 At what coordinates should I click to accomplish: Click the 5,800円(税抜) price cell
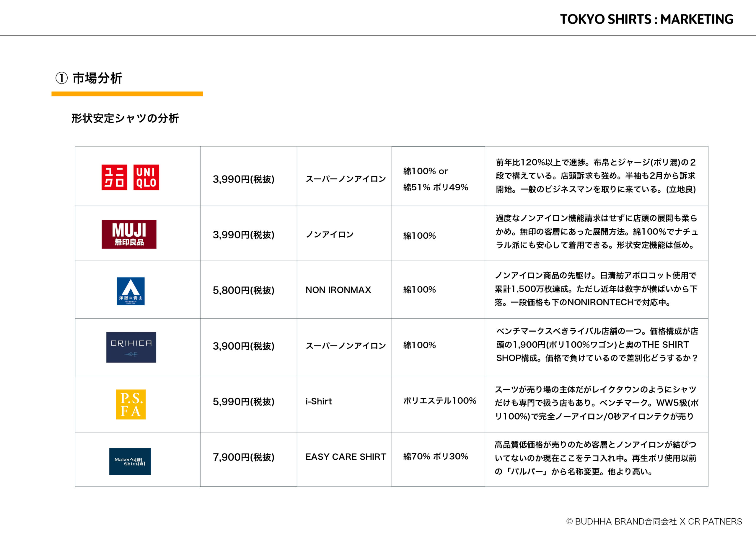(x=243, y=290)
